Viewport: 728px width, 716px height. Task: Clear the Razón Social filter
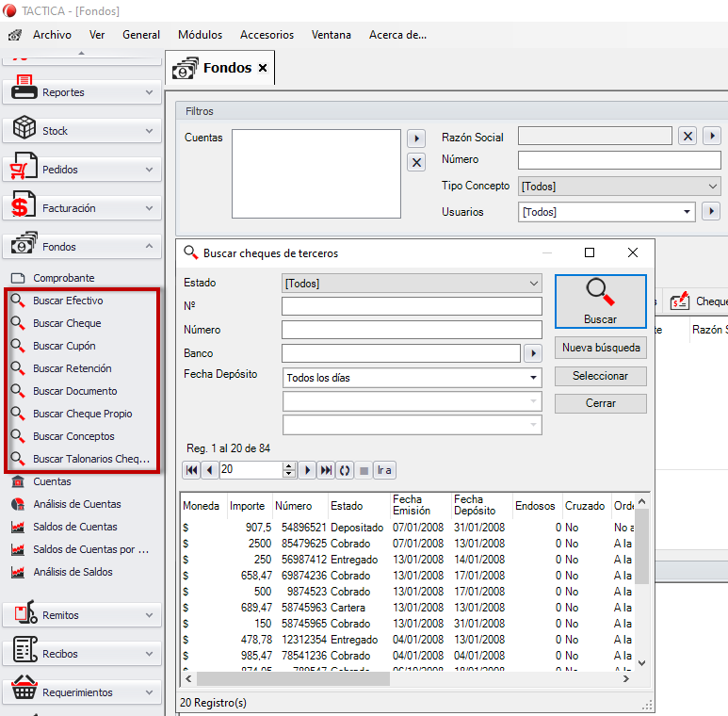(x=688, y=136)
